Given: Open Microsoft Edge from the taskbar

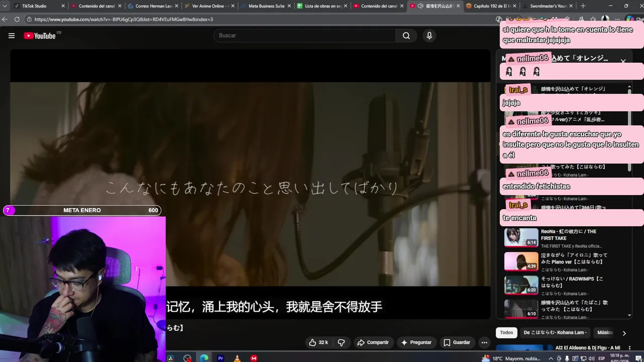Looking at the screenshot, I should (204, 358).
